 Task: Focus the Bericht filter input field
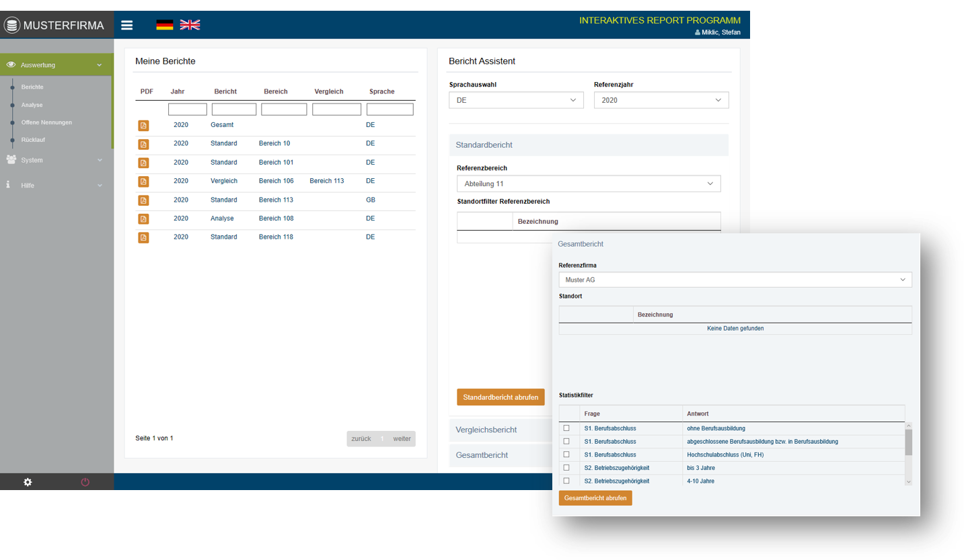pyautogui.click(x=234, y=110)
